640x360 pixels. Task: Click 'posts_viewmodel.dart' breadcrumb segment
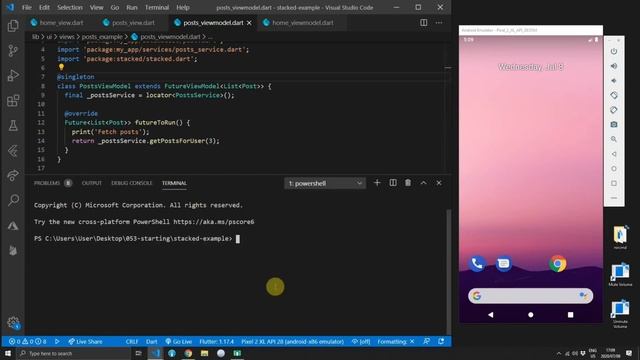[170, 37]
